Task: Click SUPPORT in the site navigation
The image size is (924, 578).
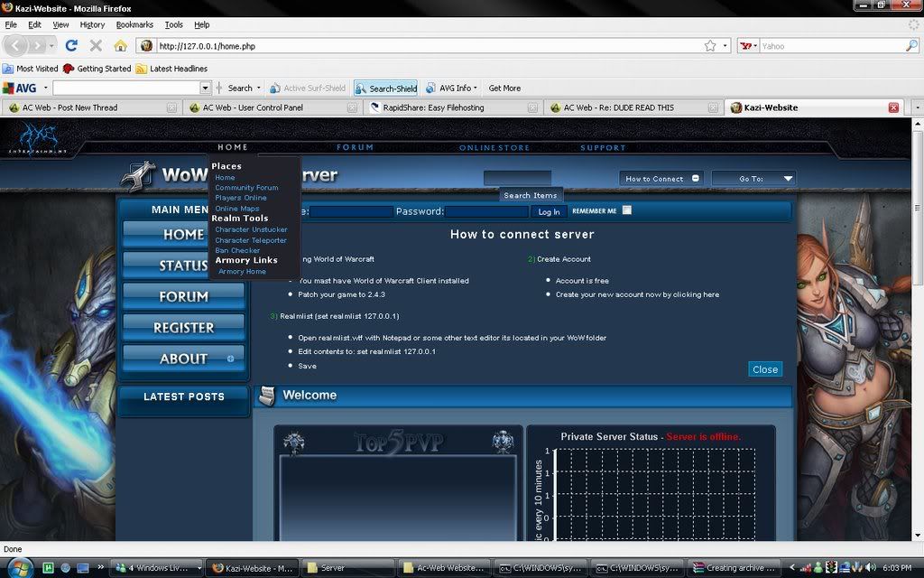Action: pos(603,147)
